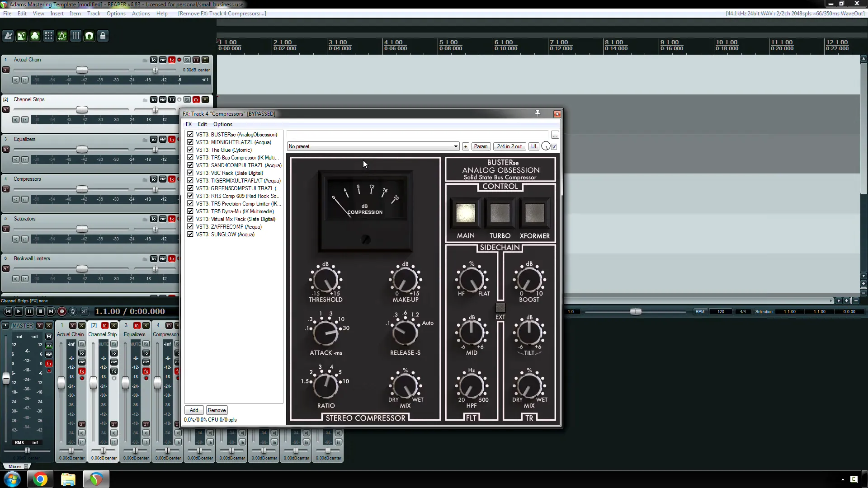Arm record on Channel Strips track

coord(6,109)
